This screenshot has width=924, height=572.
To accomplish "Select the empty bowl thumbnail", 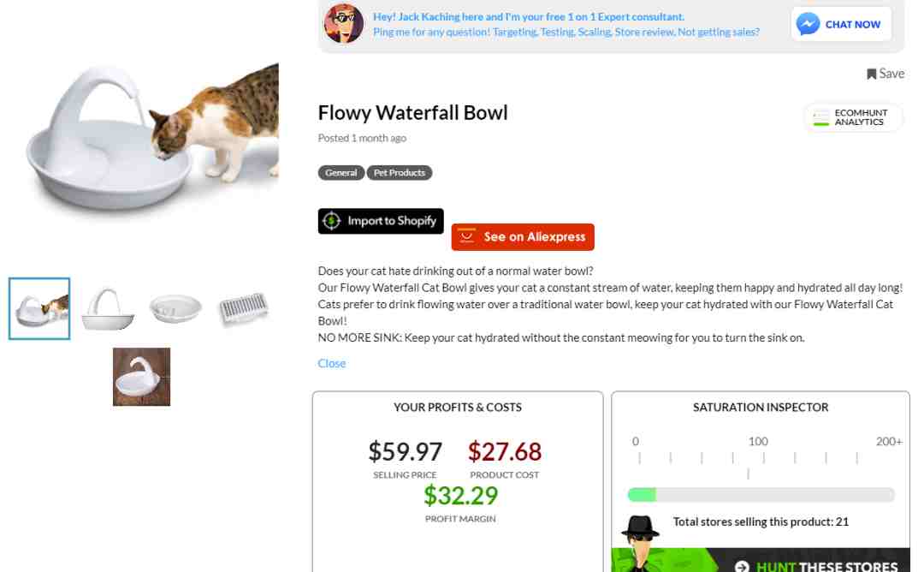I will click(175, 308).
